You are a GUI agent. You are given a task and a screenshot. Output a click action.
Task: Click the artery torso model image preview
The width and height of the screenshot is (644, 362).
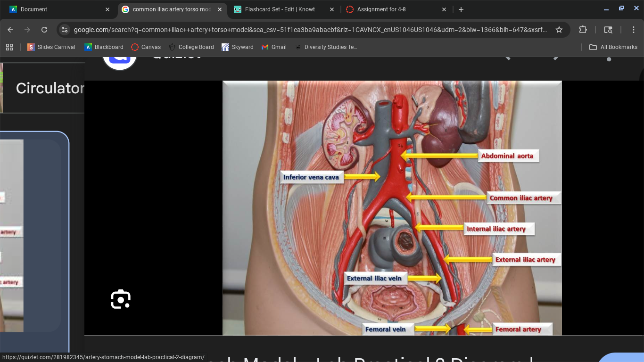(x=392, y=208)
